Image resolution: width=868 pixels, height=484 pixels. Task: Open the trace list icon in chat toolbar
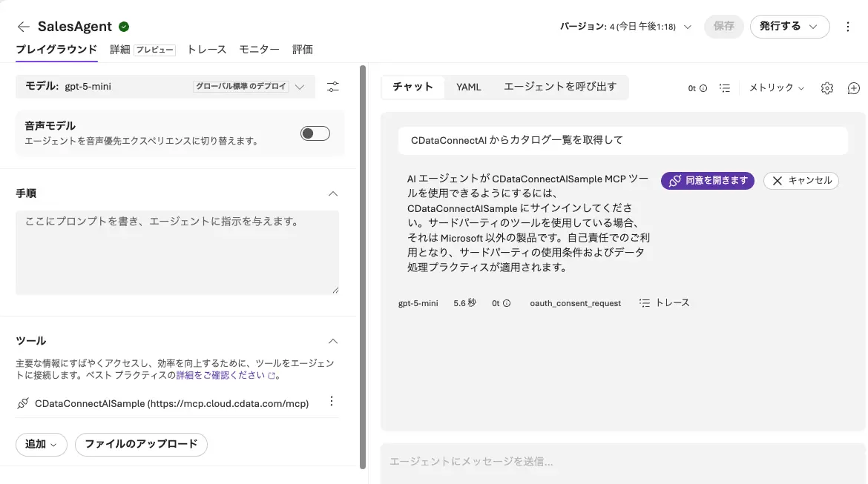click(x=725, y=88)
